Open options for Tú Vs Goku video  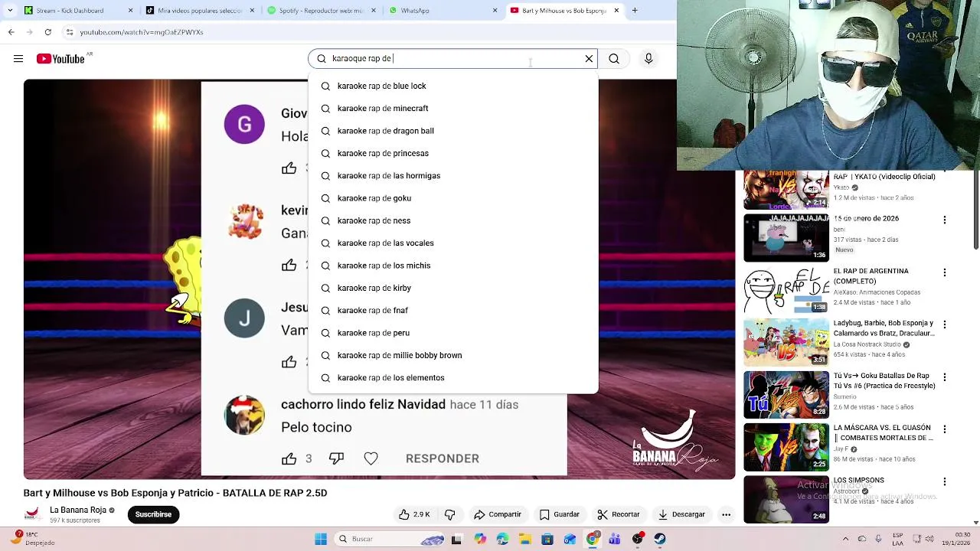(944, 377)
